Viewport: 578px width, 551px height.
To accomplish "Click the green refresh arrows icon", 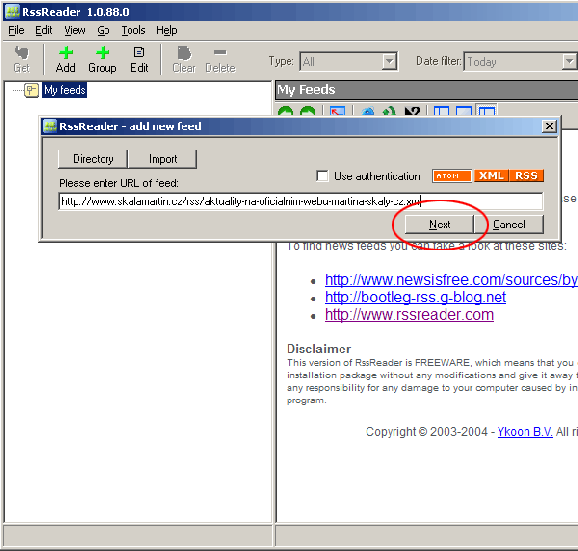I will pyautogui.click(x=389, y=111).
